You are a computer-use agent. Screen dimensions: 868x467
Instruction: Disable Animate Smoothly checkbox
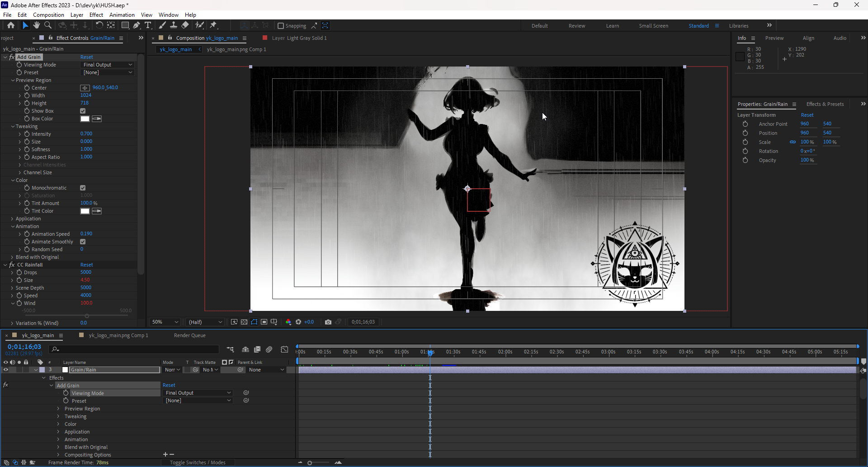point(83,242)
